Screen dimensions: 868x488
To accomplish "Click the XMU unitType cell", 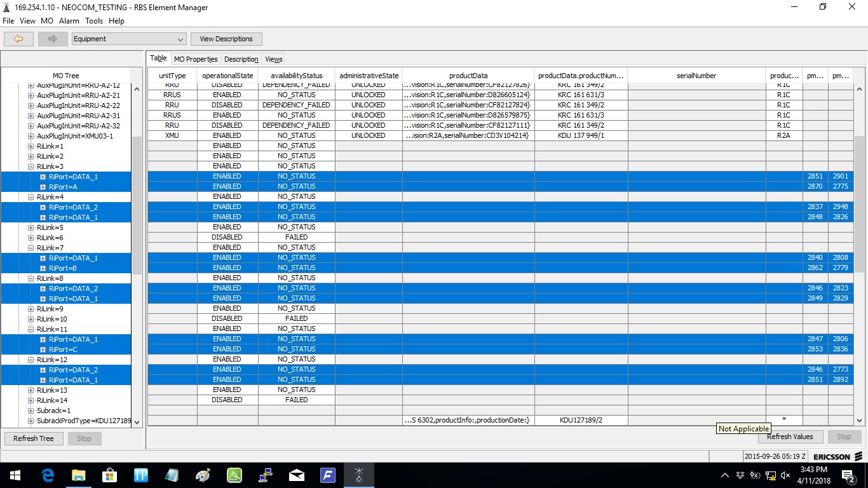I will (x=172, y=135).
